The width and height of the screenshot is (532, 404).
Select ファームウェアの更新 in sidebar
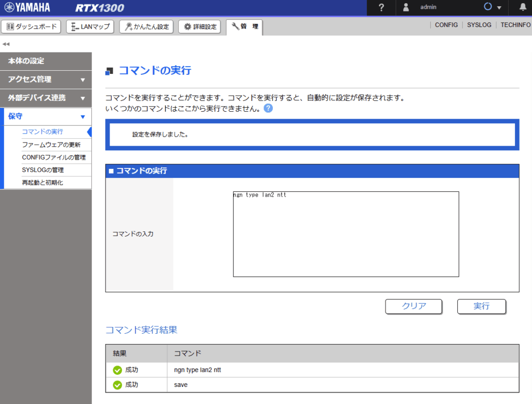(x=51, y=145)
